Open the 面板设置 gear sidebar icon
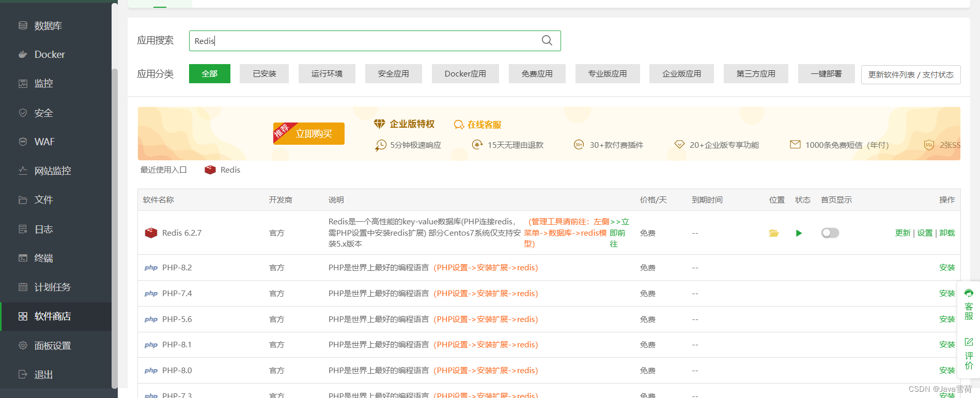 pos(23,345)
